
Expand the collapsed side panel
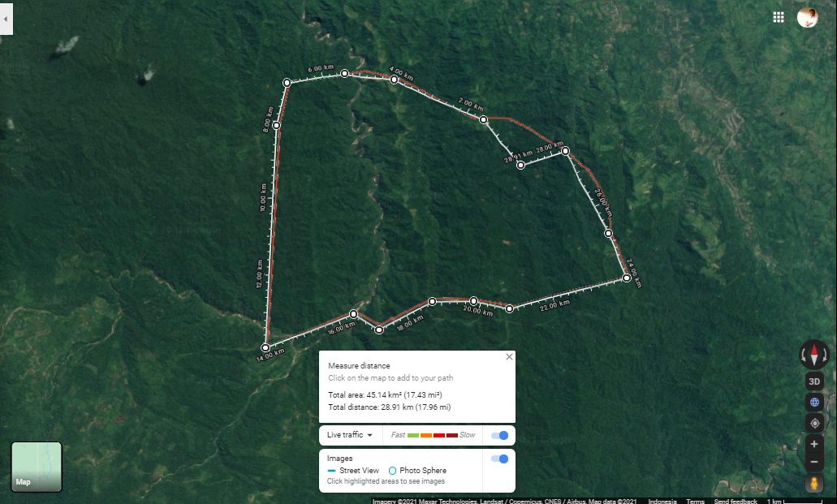pyautogui.click(x=6, y=18)
